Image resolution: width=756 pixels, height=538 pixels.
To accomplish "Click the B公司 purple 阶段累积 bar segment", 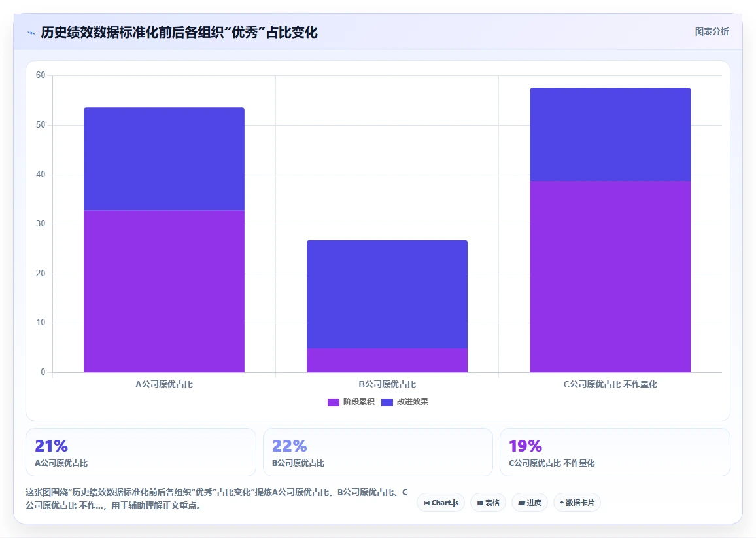I will [387, 361].
